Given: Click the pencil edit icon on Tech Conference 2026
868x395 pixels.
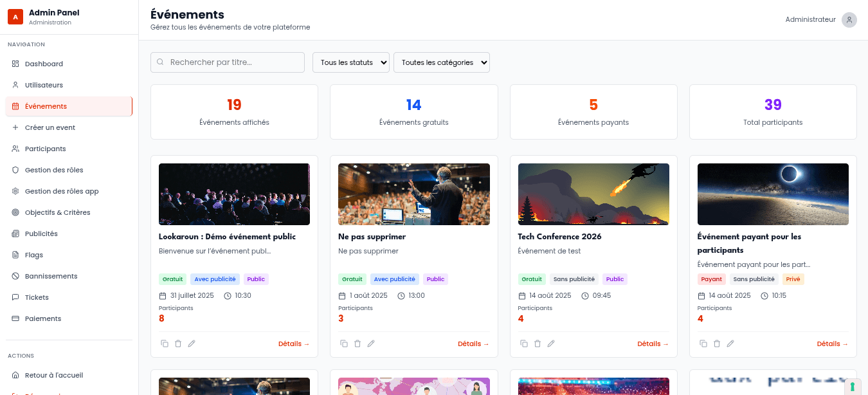Looking at the screenshot, I should pyautogui.click(x=551, y=344).
